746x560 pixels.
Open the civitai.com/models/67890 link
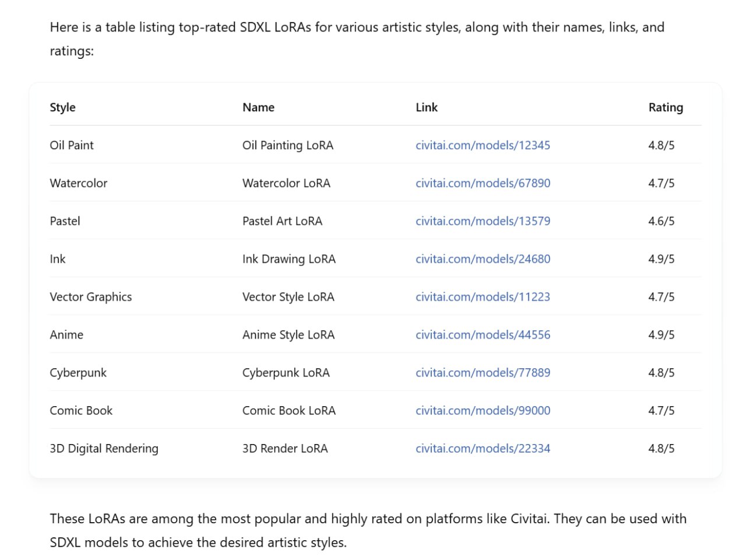coord(483,183)
